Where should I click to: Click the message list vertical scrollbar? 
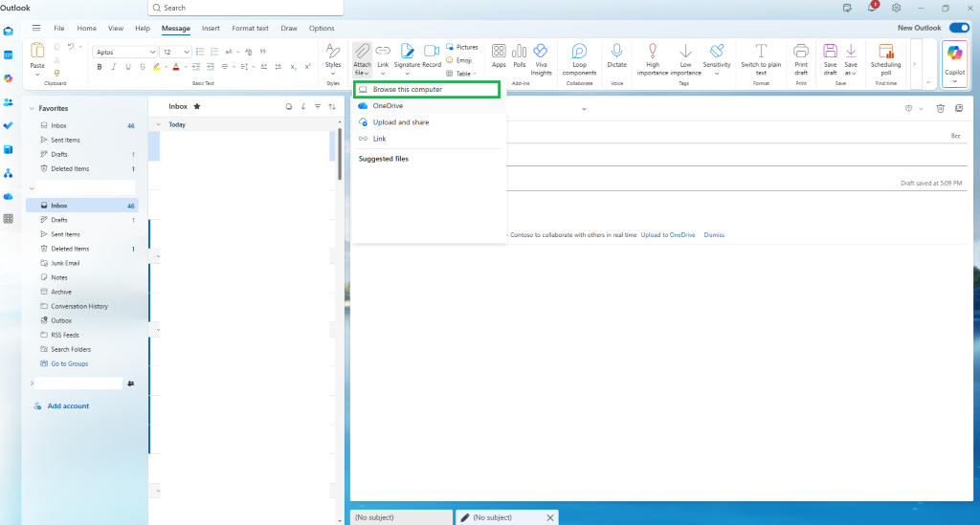click(x=340, y=154)
